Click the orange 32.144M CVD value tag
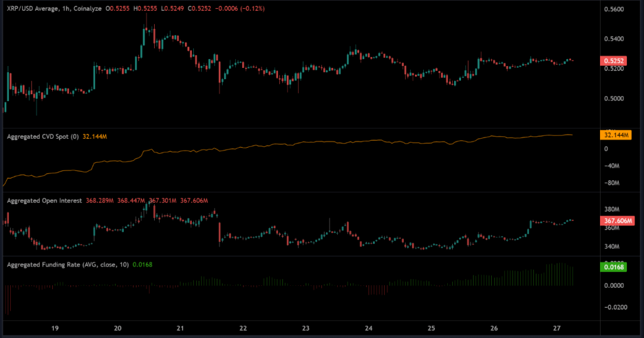 point(615,135)
